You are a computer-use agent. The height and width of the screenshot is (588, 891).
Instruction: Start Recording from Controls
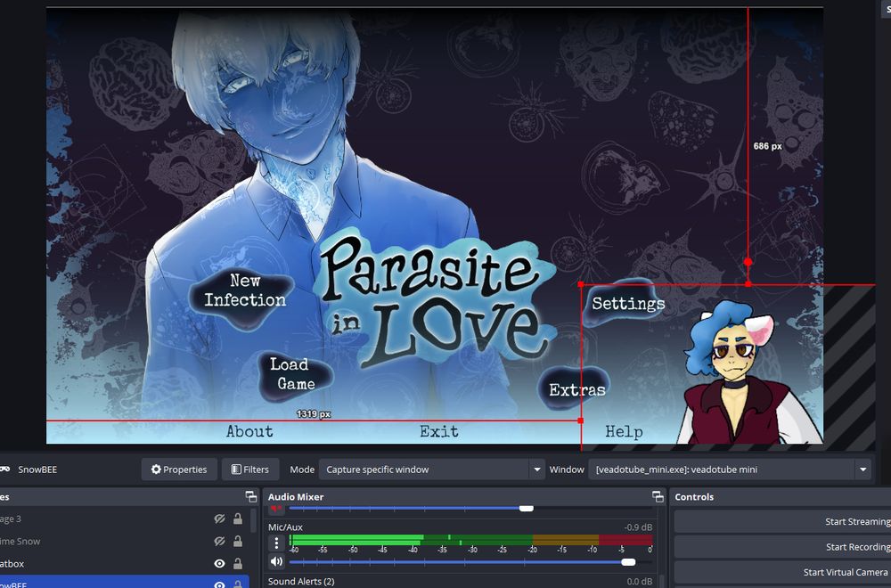(782, 546)
